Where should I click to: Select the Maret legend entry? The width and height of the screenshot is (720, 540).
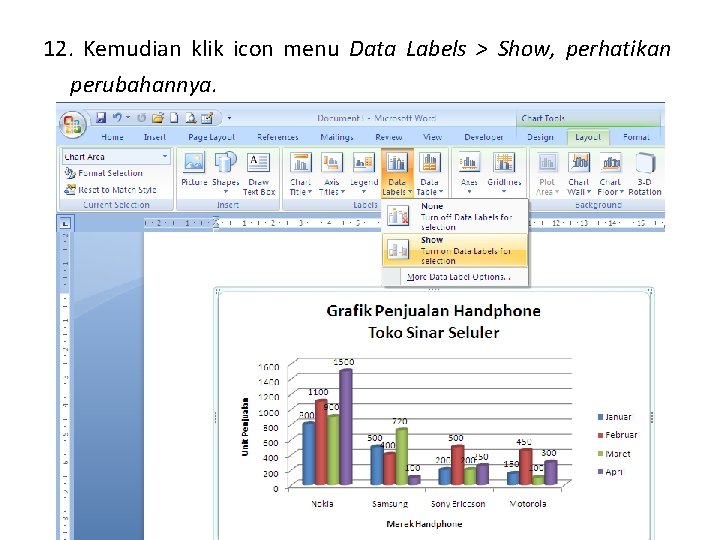pos(614,454)
